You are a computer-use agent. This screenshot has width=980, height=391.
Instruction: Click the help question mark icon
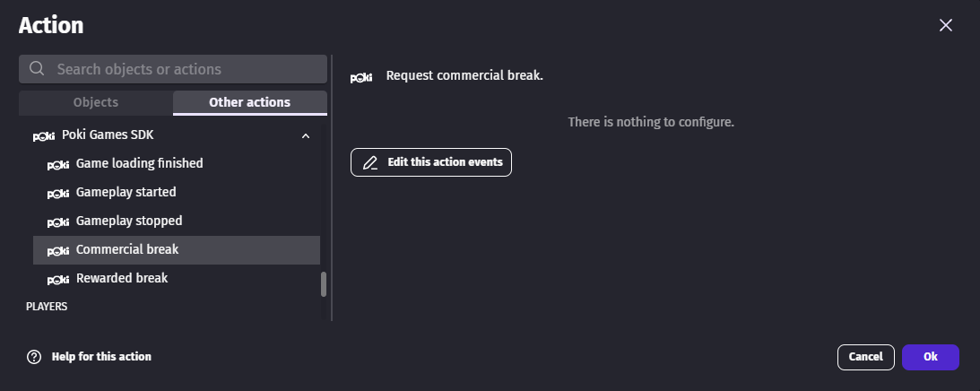[x=34, y=357]
